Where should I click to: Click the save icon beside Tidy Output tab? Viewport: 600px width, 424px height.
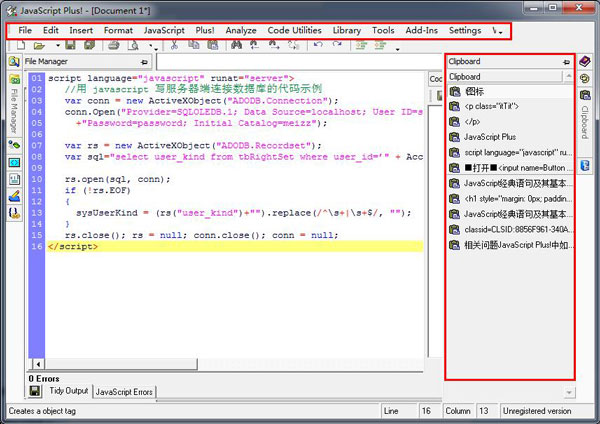point(34,391)
